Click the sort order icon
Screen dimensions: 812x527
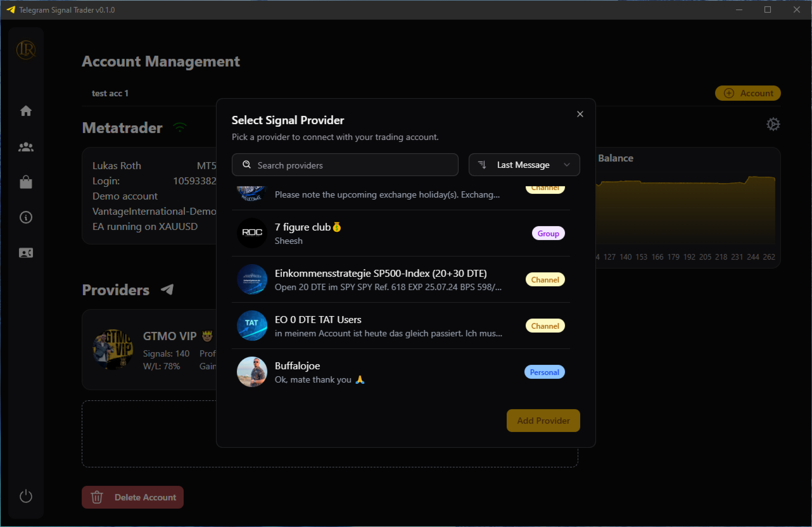tap(482, 165)
